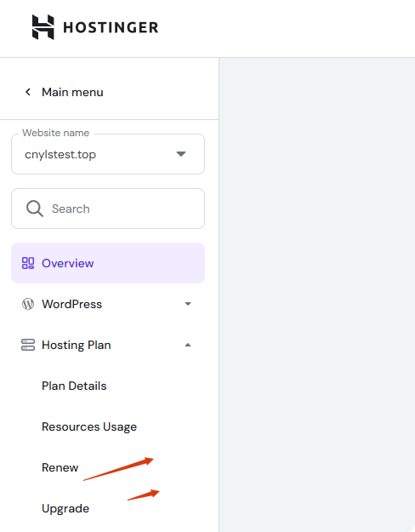
Task: Collapse the Hosting Plan section arrow
Action: [188, 345]
